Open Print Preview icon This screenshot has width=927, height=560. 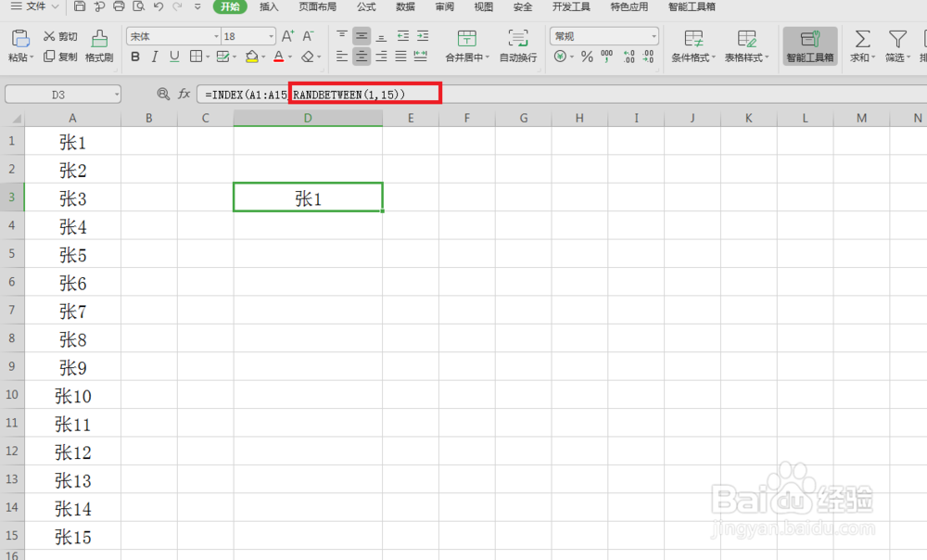click(138, 7)
